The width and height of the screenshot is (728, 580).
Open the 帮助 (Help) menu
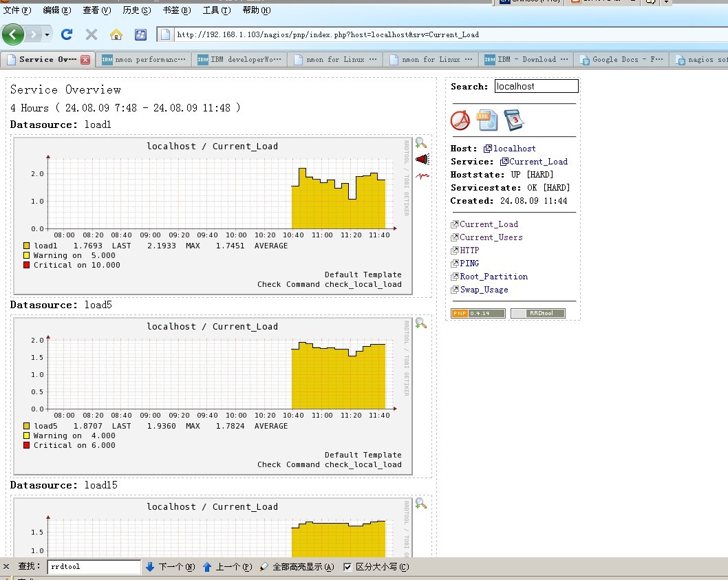tap(256, 10)
